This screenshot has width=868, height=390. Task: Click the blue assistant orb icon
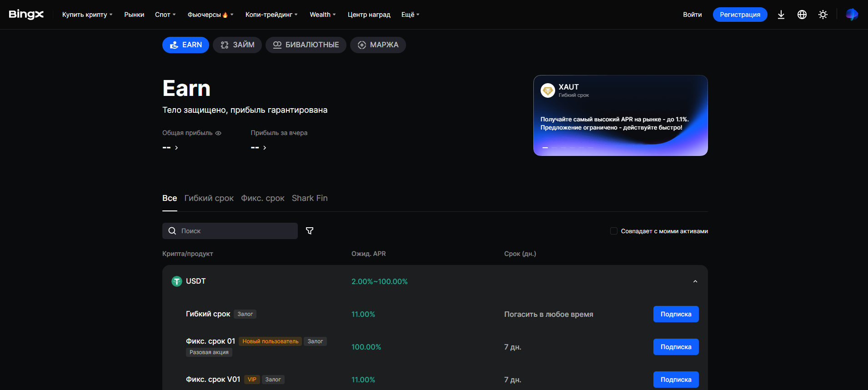852,15
